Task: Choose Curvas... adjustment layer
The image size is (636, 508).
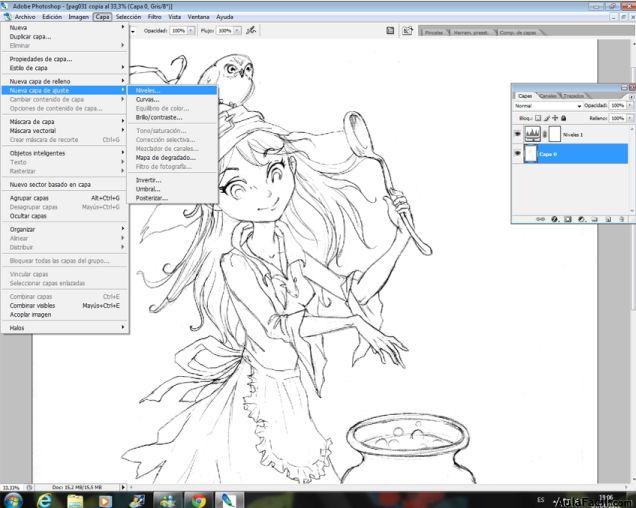Action: click(172, 99)
